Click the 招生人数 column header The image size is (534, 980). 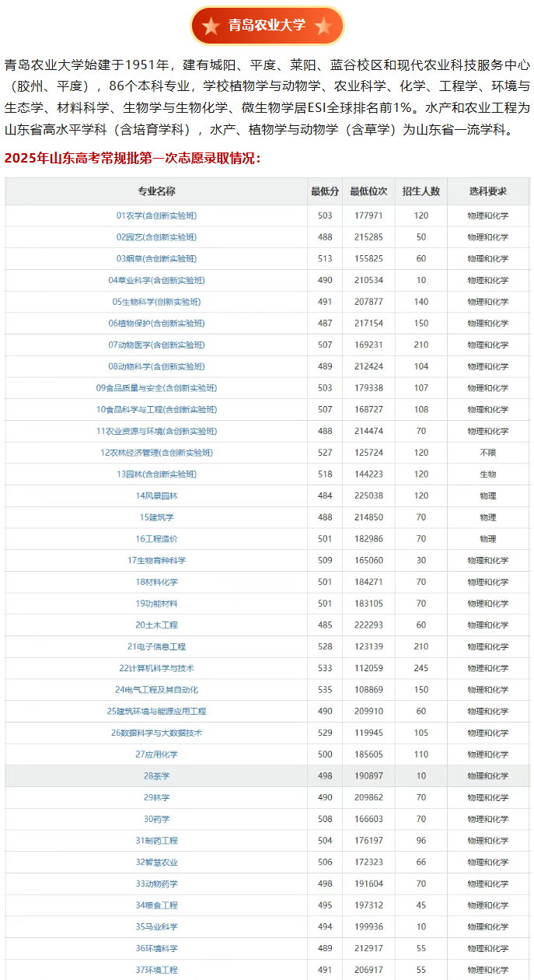coord(421,191)
